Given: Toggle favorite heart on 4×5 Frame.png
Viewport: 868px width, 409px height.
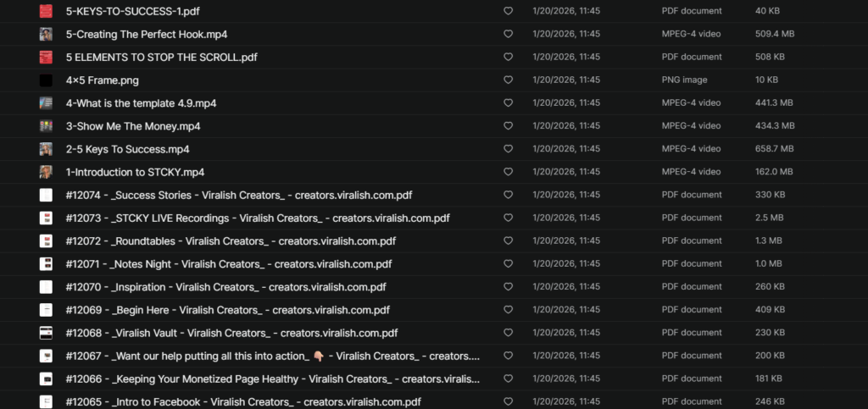Looking at the screenshot, I should point(508,80).
